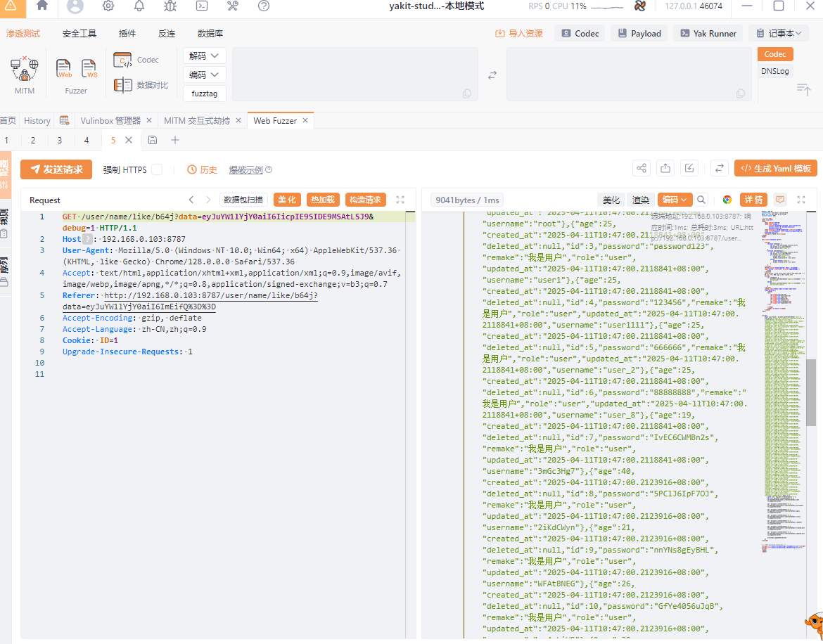Open the MITM hijack tool icon
Screen dimensions: 823x644
click(25, 69)
